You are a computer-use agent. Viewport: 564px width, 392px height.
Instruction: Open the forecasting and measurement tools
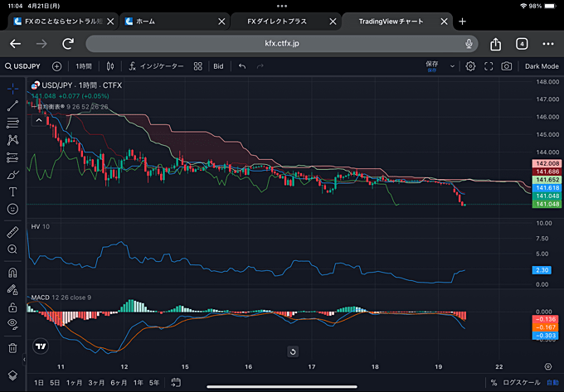12,157
